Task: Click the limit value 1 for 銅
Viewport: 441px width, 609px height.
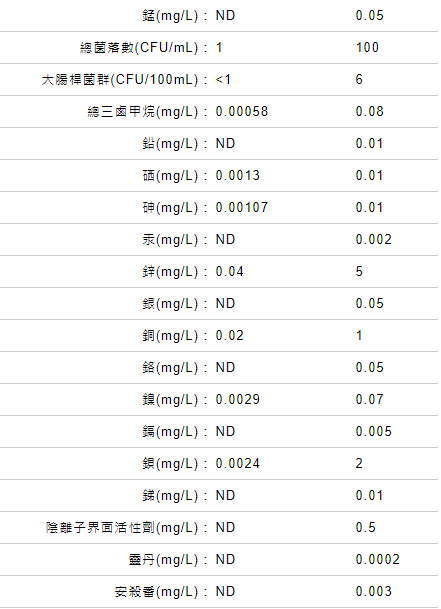Action: pos(359,335)
